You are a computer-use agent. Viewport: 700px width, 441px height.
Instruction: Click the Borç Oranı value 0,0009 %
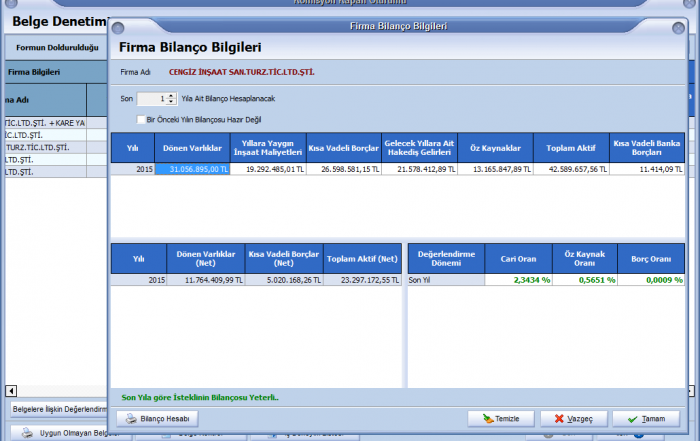(650, 281)
